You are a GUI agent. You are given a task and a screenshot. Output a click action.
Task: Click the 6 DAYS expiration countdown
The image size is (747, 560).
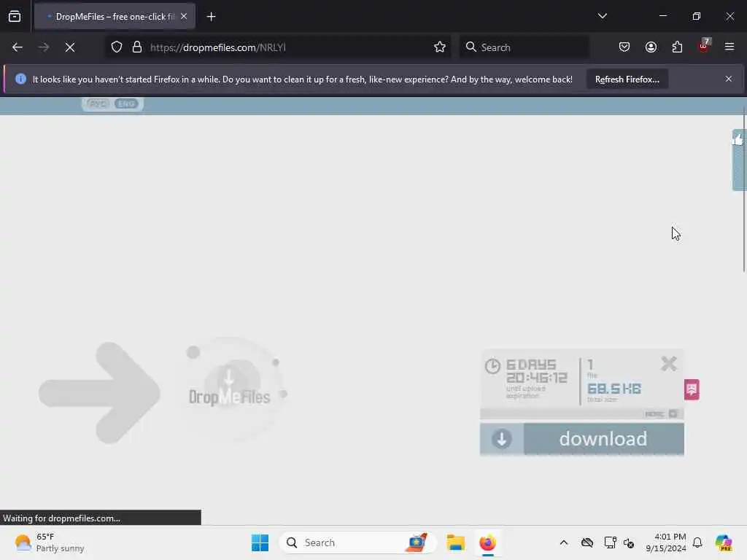coord(536,371)
